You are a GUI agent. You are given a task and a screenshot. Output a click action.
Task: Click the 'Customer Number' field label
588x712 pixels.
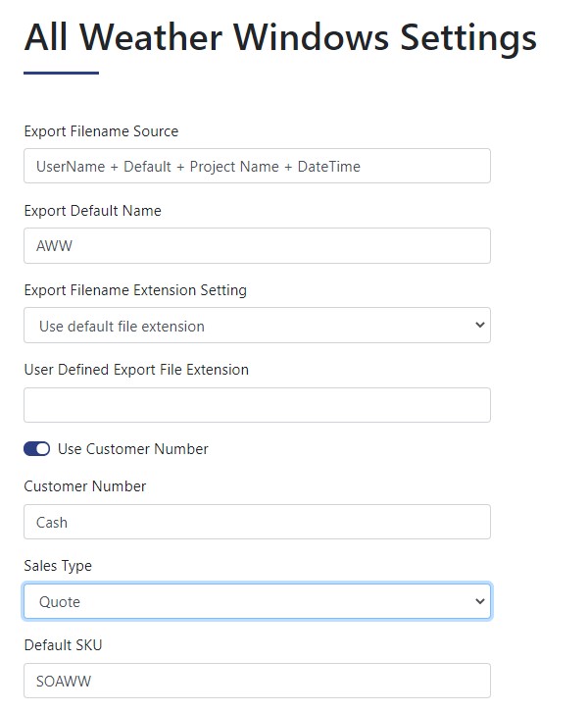[85, 486]
